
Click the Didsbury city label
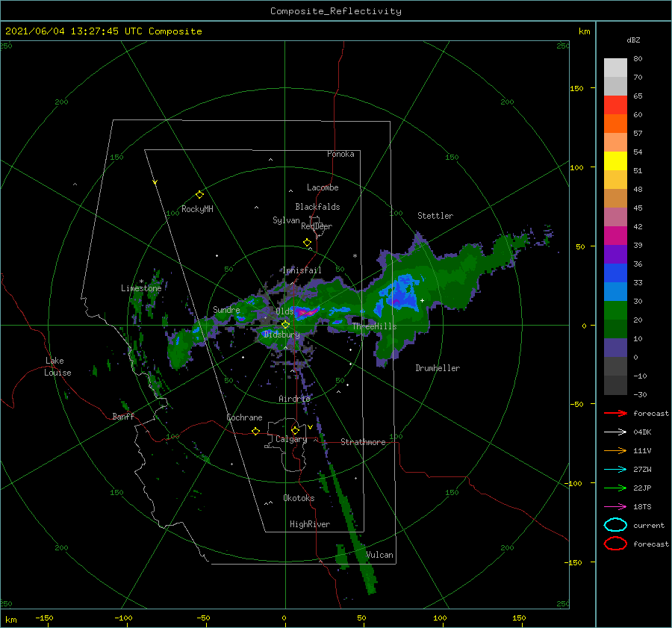click(x=281, y=335)
